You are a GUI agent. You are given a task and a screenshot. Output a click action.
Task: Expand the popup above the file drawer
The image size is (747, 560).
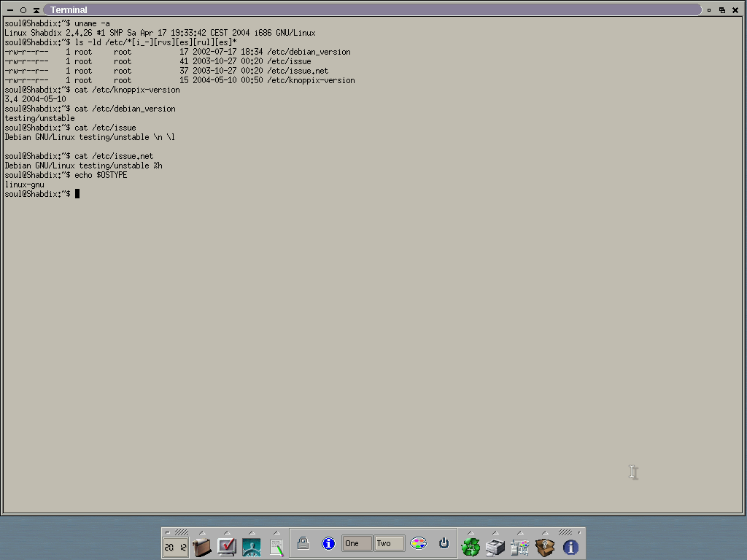[202, 533]
